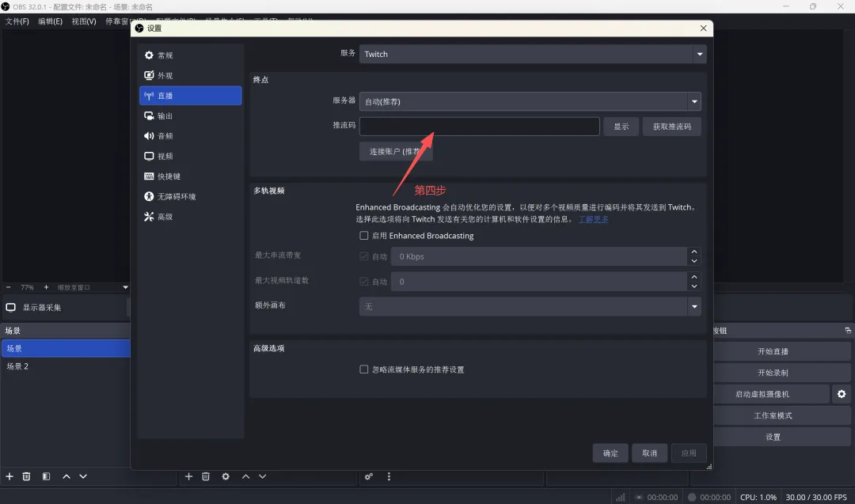
Task: Open the 视频 (Video) settings page
Action: tap(190, 156)
